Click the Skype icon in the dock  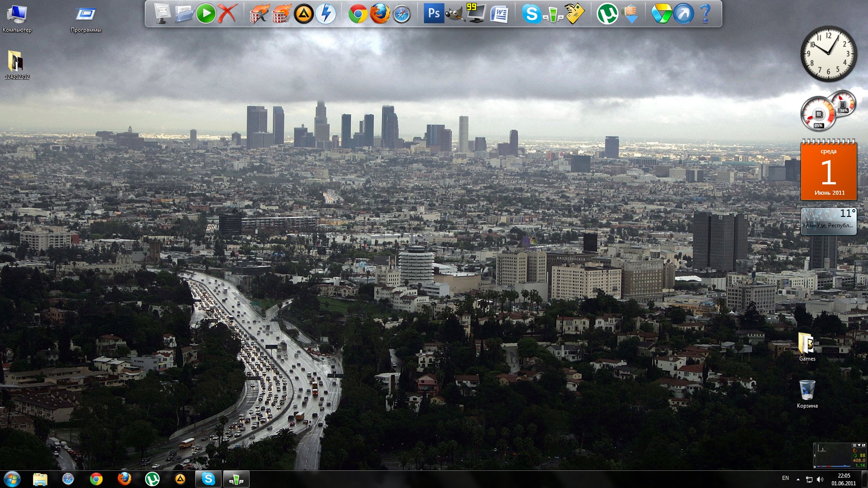(x=531, y=14)
